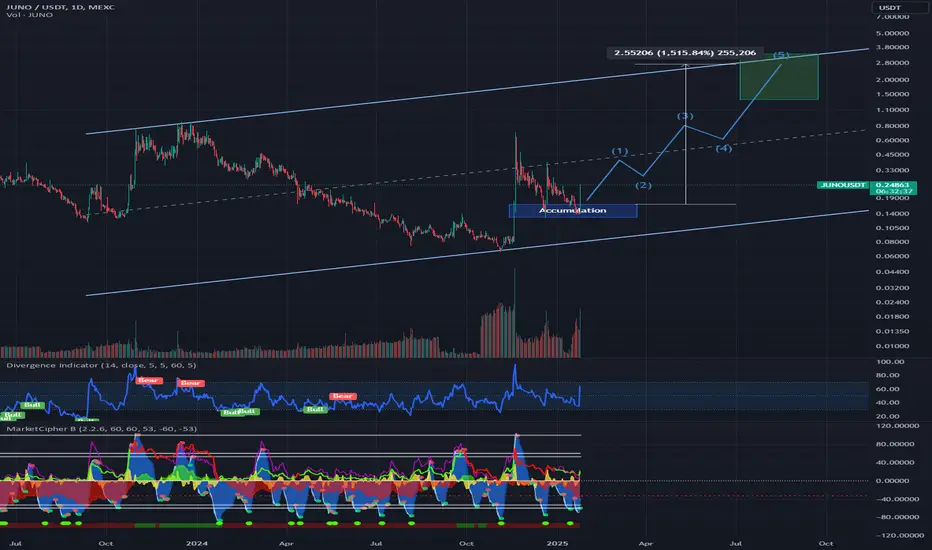Click the 0.01350 price axis label
The width and height of the screenshot is (932, 550).
point(892,331)
